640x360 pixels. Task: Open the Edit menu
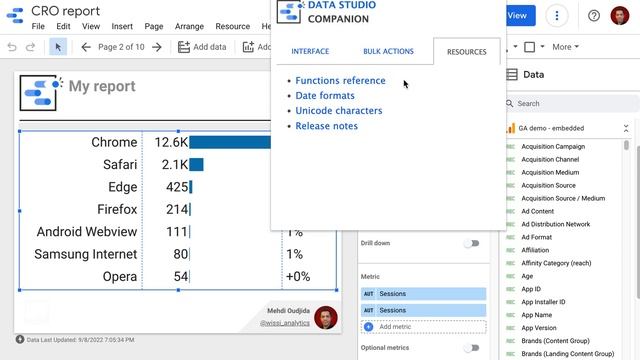click(63, 26)
